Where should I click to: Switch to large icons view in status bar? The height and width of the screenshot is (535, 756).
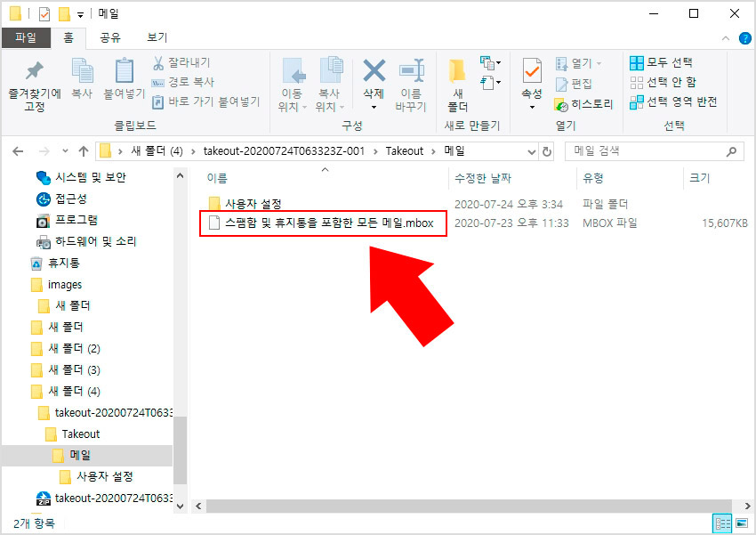(742, 523)
